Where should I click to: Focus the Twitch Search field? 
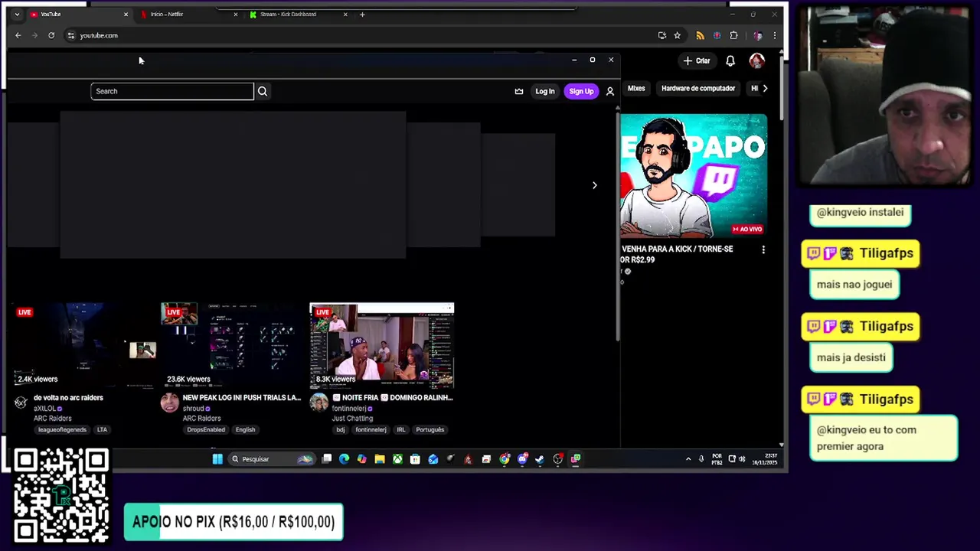coord(172,91)
